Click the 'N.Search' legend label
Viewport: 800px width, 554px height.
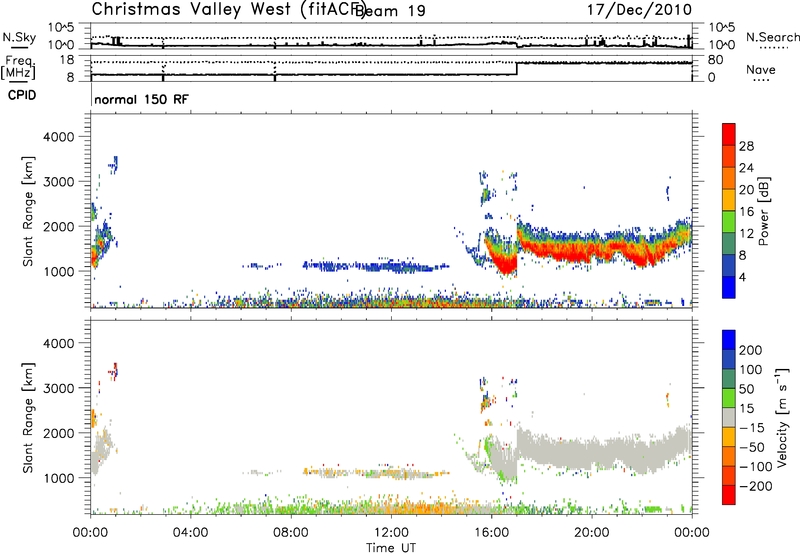[772, 37]
